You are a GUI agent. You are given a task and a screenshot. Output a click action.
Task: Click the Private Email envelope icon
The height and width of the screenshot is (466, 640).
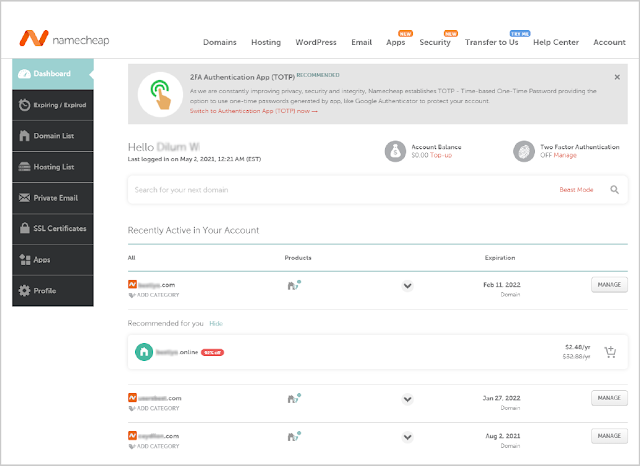(24, 197)
